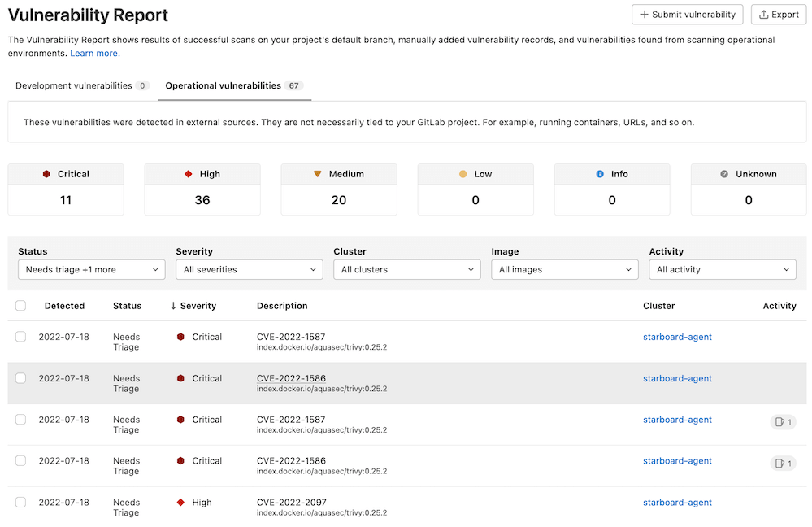Click the red Critical severity hexagon icon
Screen dimensions: 812x527
tap(46, 173)
